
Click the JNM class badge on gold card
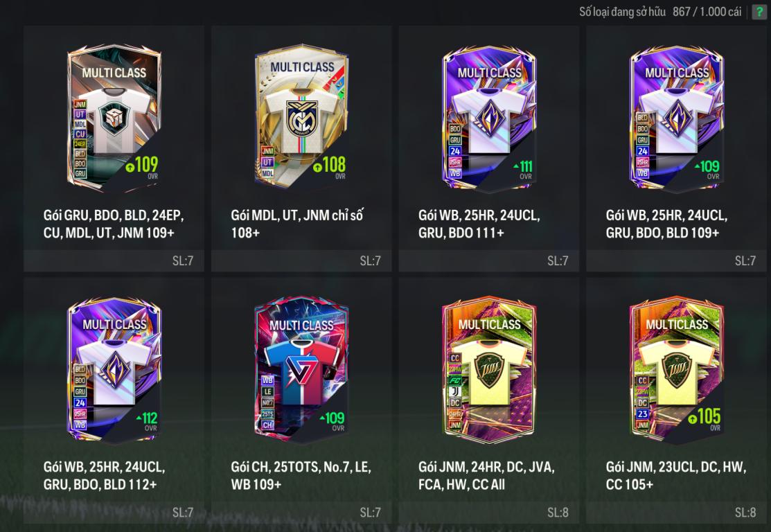(267, 152)
